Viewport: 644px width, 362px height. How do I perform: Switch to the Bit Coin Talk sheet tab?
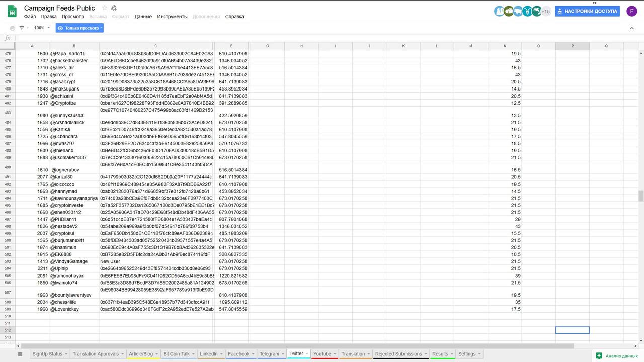click(x=176, y=354)
